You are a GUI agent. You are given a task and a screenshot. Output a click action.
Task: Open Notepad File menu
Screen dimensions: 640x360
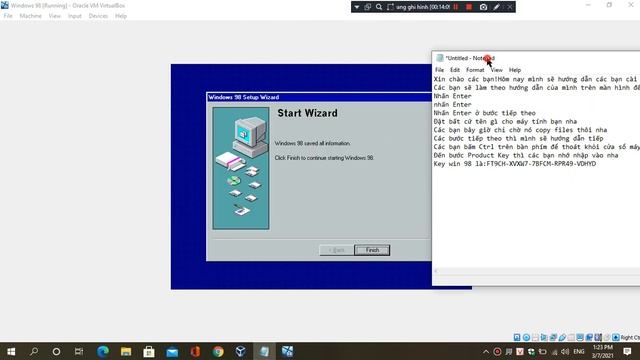pos(439,70)
